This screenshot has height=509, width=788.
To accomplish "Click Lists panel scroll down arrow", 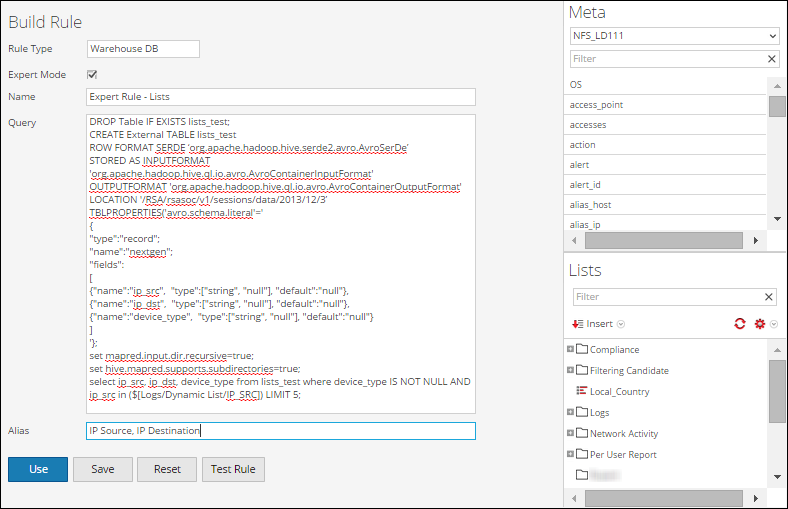I will pos(777,477).
